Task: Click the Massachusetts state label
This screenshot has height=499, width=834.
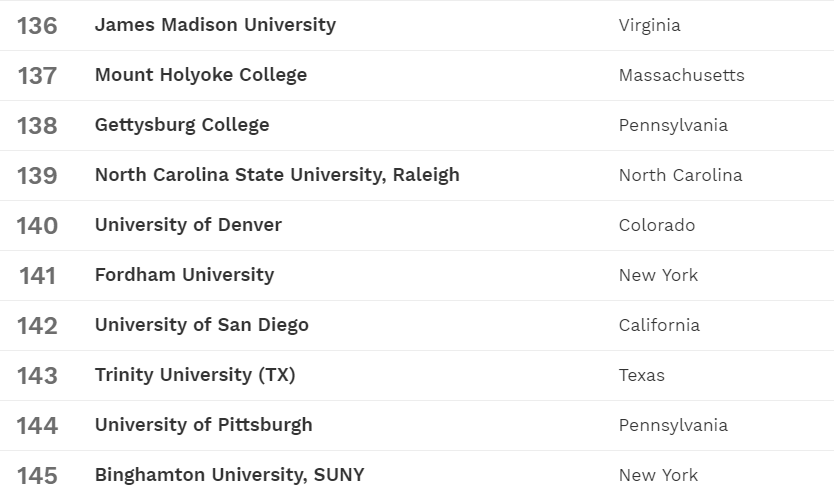Action: tap(681, 76)
